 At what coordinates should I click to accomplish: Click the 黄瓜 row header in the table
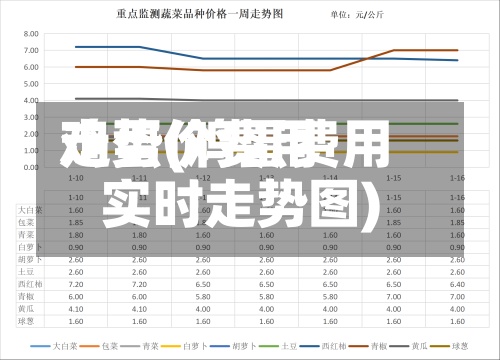click(26, 309)
